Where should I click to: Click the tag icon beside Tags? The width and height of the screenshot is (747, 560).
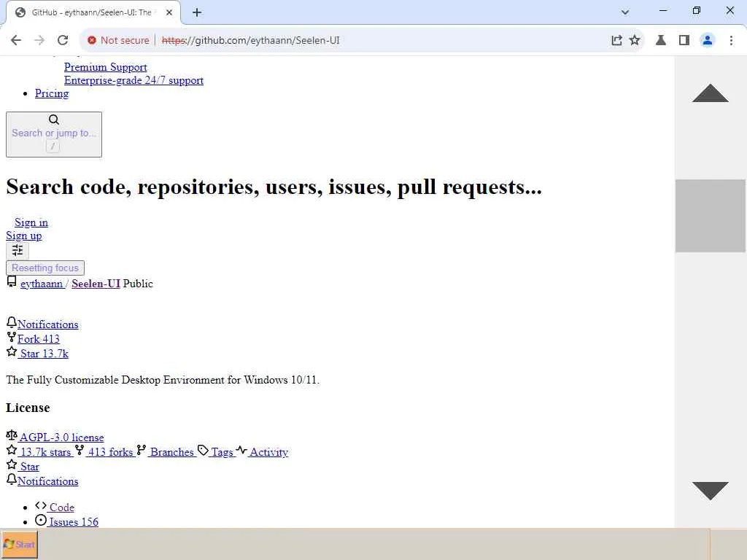[x=203, y=451]
